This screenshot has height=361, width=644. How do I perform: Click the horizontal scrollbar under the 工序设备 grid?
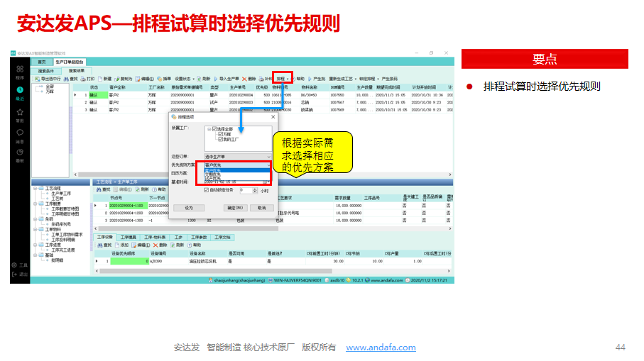tap(273, 271)
